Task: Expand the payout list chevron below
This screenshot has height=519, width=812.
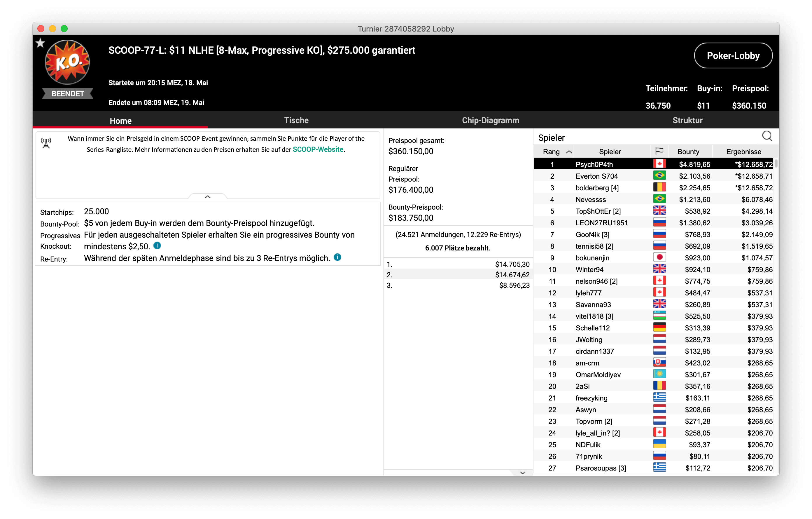Action: click(522, 473)
